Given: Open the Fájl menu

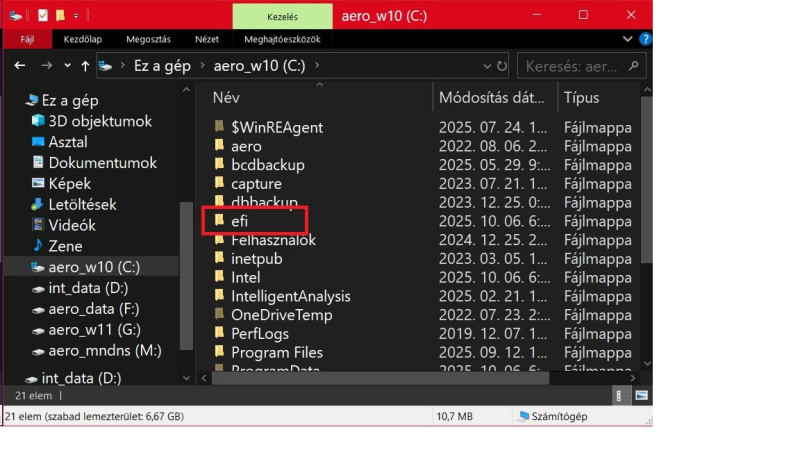Looking at the screenshot, I should pyautogui.click(x=28, y=39).
